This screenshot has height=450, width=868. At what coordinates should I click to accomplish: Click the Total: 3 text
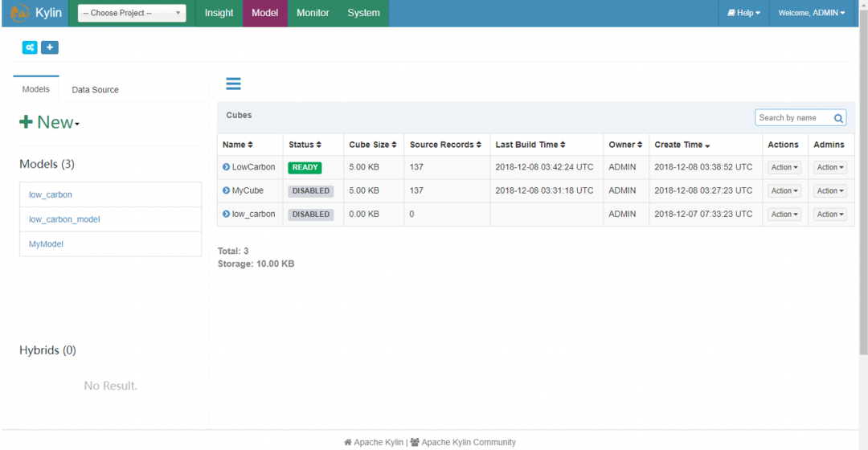click(x=233, y=252)
